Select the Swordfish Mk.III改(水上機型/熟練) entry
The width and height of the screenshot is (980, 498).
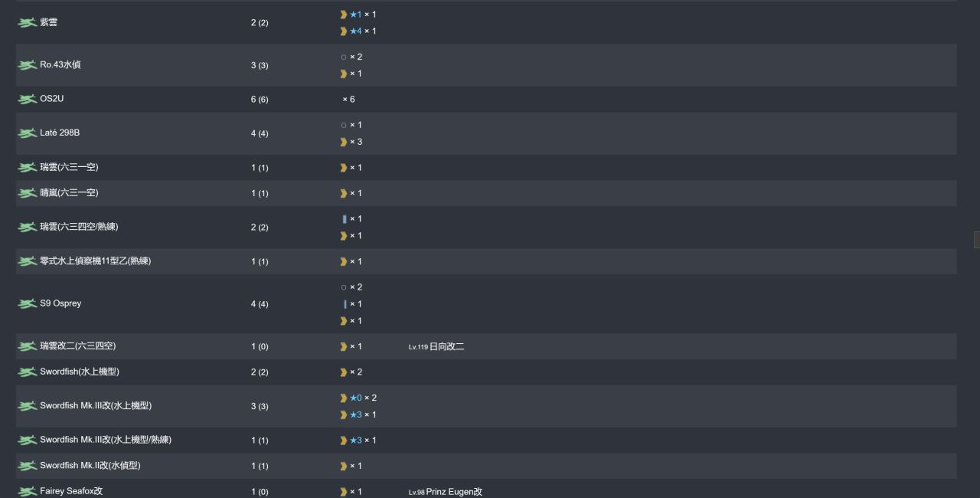click(106, 440)
